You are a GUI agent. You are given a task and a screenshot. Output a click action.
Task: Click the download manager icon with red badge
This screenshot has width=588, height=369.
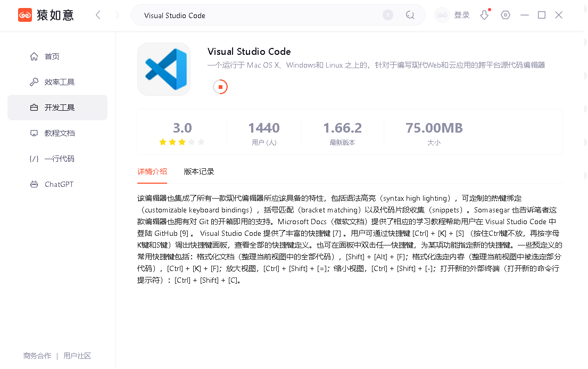click(484, 15)
